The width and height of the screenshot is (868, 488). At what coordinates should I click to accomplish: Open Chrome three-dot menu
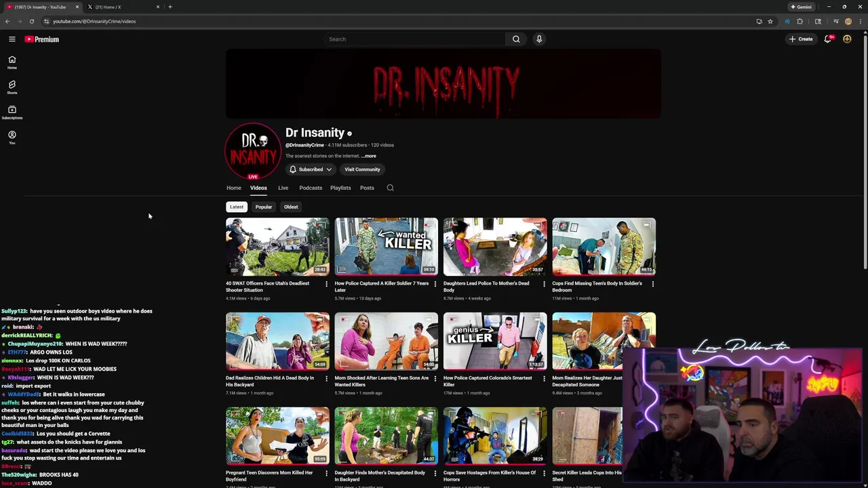coord(861,21)
